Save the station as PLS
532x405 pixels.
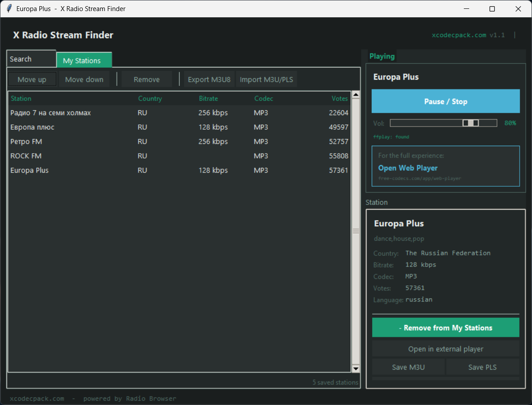482,367
